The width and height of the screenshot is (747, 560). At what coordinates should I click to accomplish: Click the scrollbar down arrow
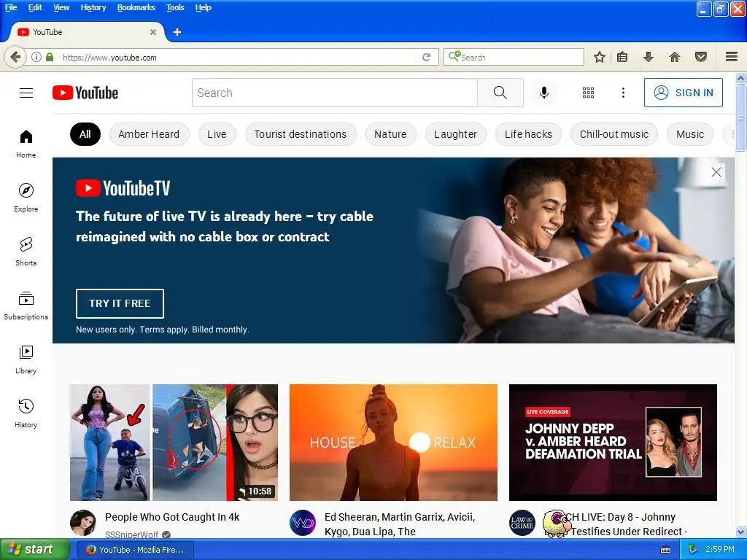(741, 532)
